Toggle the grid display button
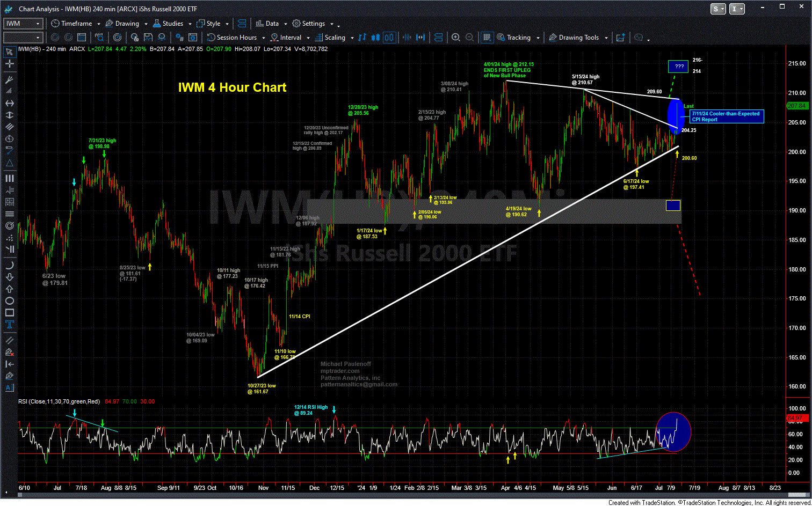The width and height of the screenshot is (812, 506). pos(487,38)
